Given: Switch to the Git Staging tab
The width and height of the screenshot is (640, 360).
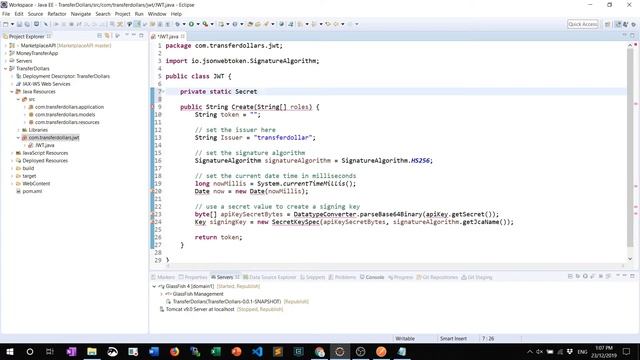Looking at the screenshot, I should 477,277.
